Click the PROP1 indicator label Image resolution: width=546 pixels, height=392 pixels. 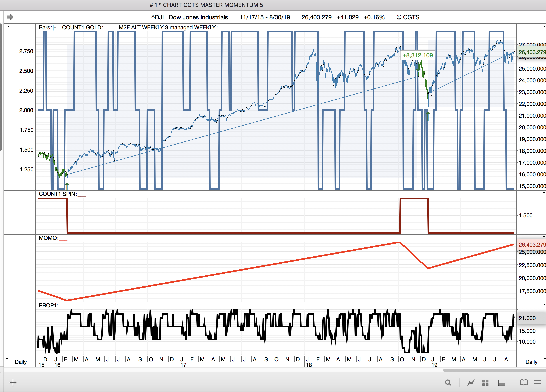[48, 305]
